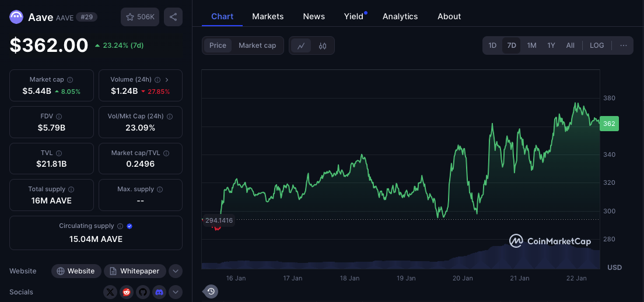Toggle LOG scale on the chart
The height and width of the screenshot is (302, 644).
(597, 45)
